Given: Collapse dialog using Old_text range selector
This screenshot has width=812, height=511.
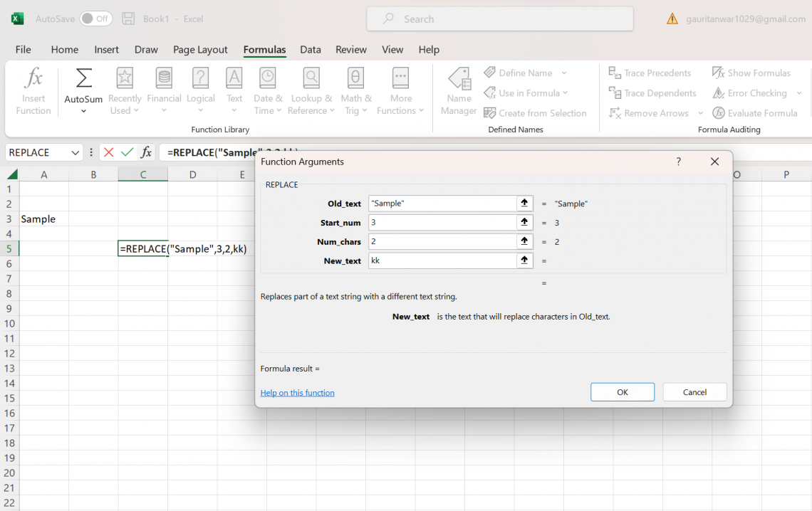Looking at the screenshot, I should click(x=525, y=204).
